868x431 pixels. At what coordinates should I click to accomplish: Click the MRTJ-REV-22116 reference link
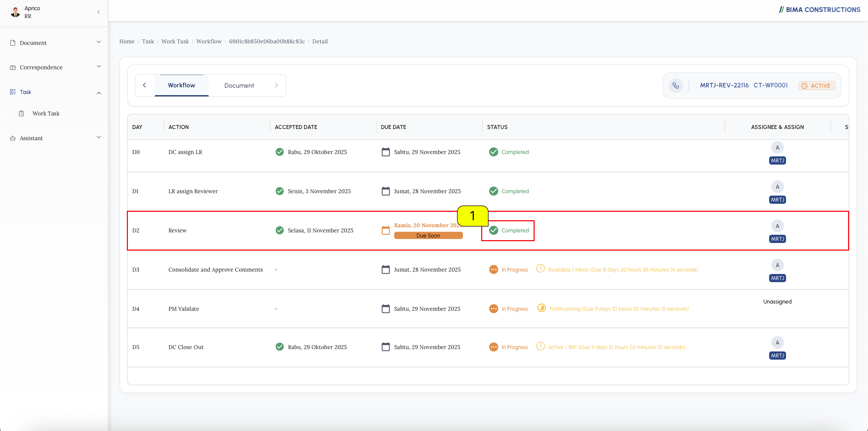tap(724, 85)
